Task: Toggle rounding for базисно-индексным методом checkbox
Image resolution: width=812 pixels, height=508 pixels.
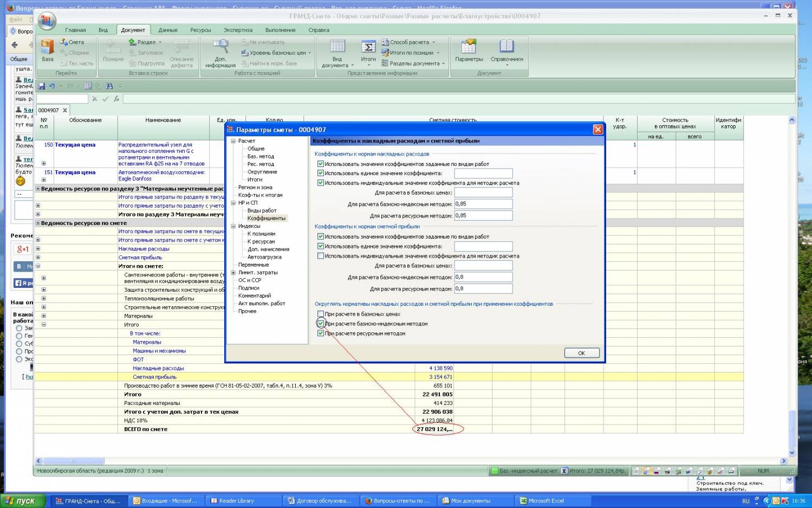Action: click(x=321, y=324)
